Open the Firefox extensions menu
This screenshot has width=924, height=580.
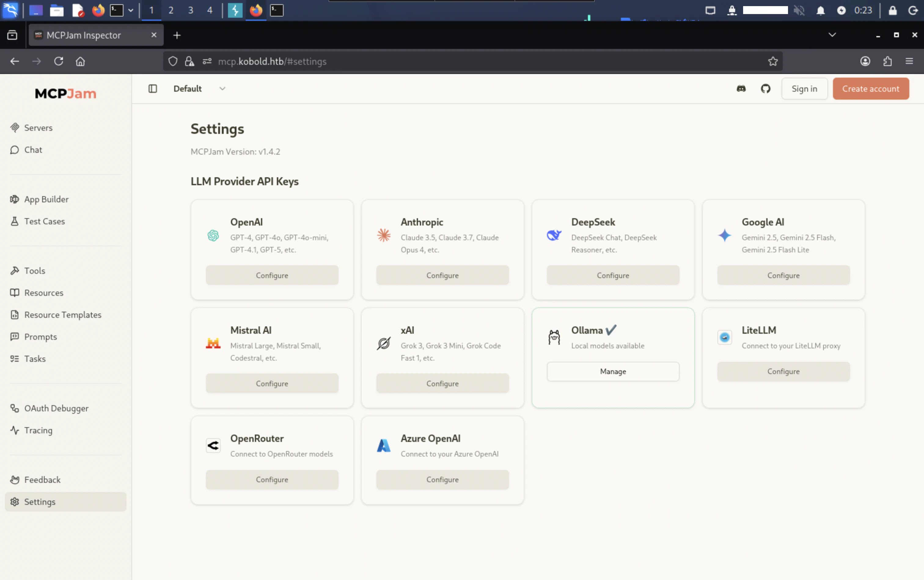pyautogui.click(x=887, y=61)
